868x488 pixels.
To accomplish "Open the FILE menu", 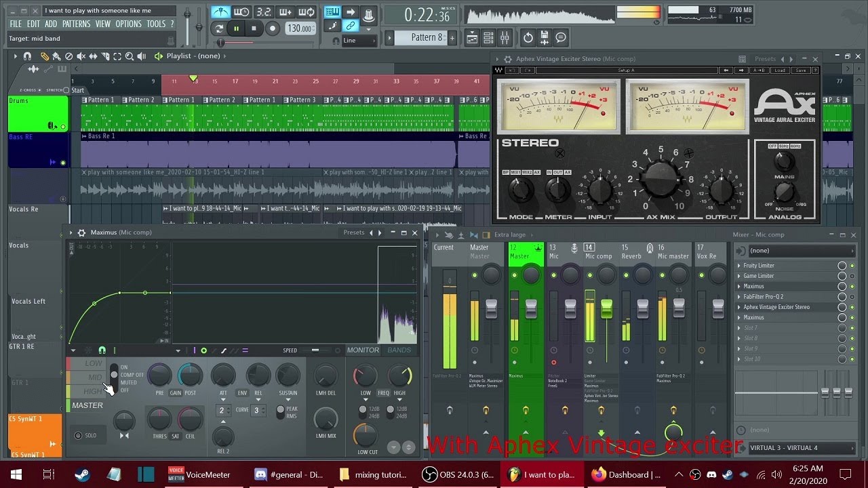I will (16, 24).
